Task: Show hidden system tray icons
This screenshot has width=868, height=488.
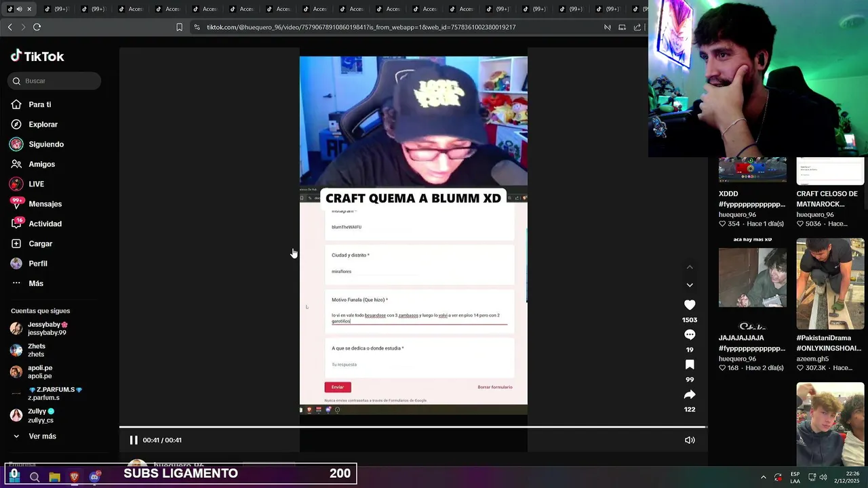Action: pyautogui.click(x=763, y=477)
